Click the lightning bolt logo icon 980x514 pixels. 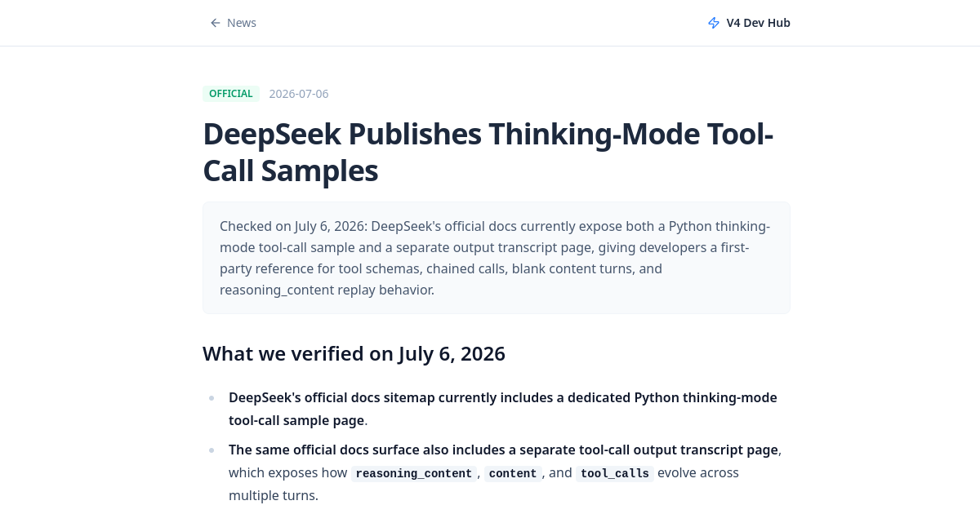point(714,23)
